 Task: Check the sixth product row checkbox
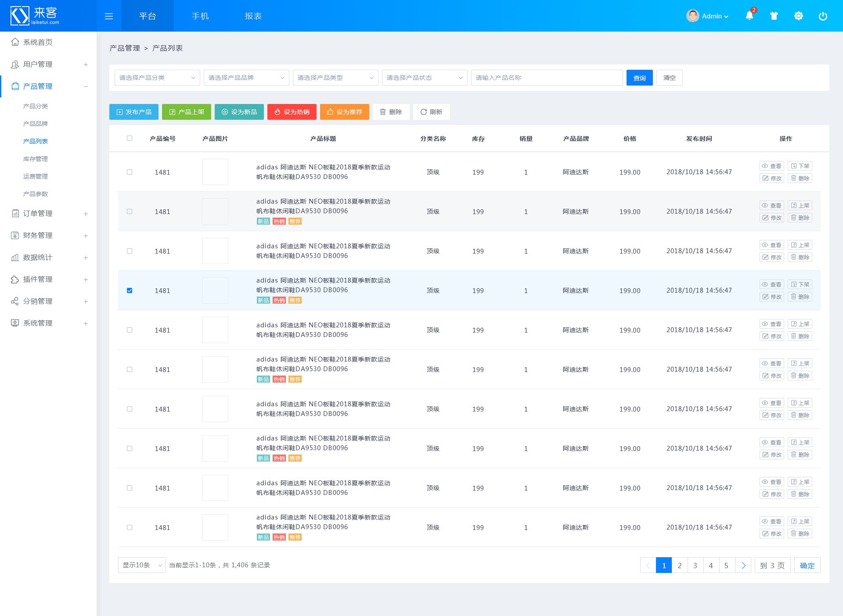pyautogui.click(x=130, y=369)
